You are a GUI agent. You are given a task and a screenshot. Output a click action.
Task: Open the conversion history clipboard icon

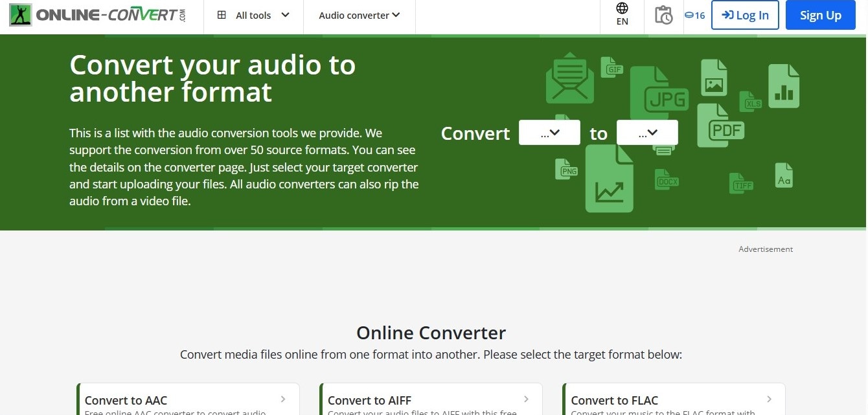click(x=663, y=15)
